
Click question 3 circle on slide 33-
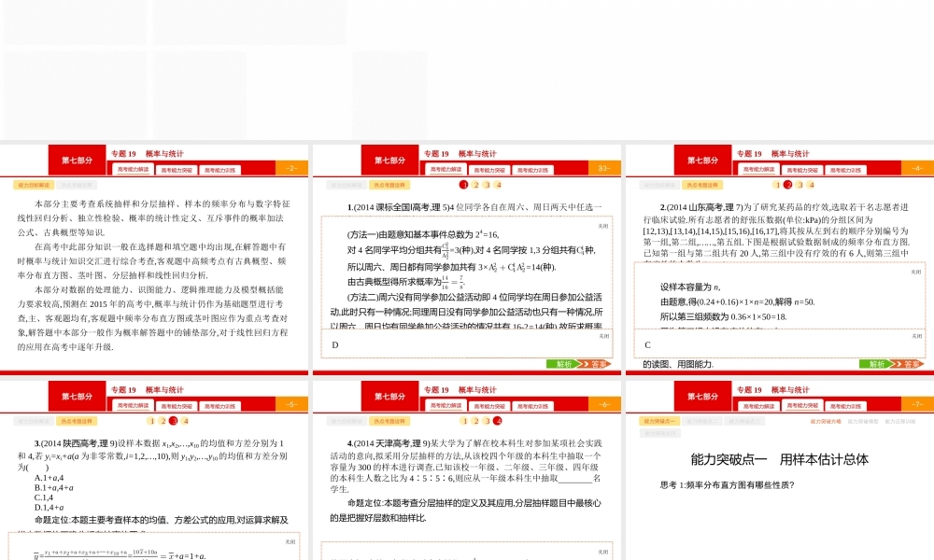[x=488, y=185]
